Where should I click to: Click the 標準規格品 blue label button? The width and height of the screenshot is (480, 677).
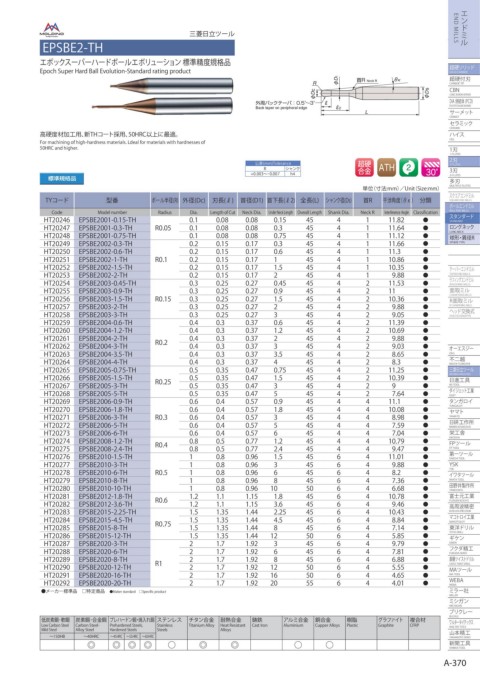62,178
